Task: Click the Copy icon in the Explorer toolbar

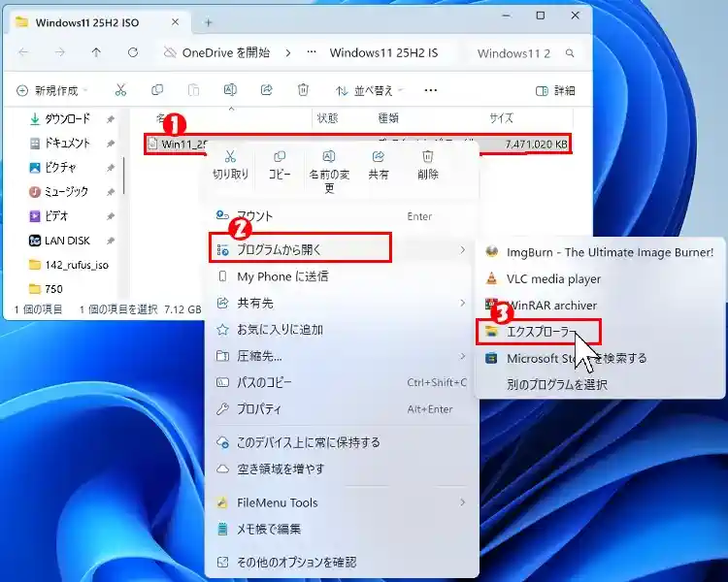Action: [x=157, y=90]
